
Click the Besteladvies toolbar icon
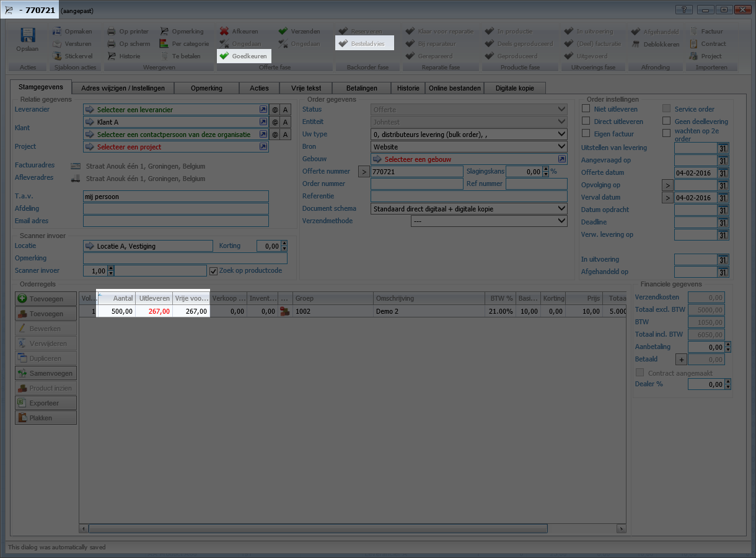point(343,44)
